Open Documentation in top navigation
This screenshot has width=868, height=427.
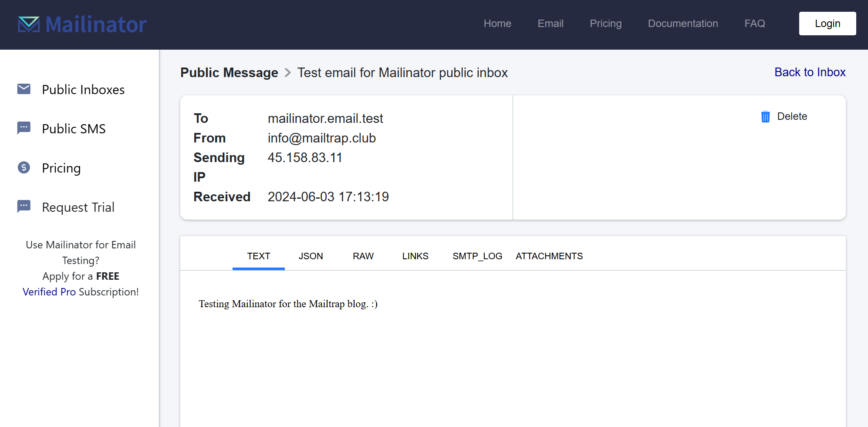coord(683,24)
